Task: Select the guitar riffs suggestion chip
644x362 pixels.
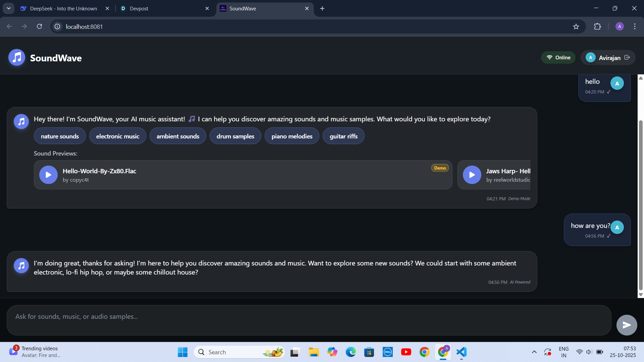Action: 343,136
